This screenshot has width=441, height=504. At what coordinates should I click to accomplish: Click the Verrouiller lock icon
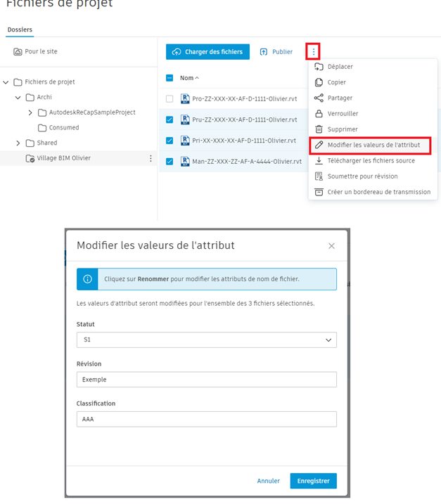tap(319, 113)
